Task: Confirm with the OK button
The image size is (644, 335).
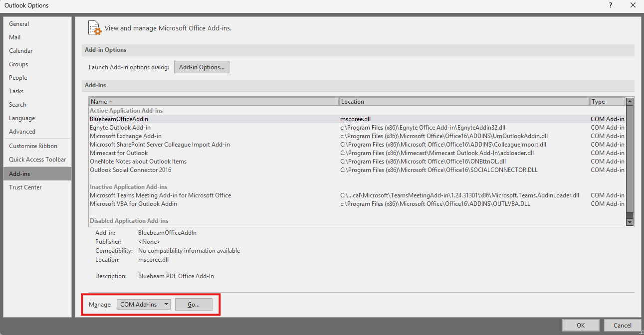Action: tap(581, 326)
